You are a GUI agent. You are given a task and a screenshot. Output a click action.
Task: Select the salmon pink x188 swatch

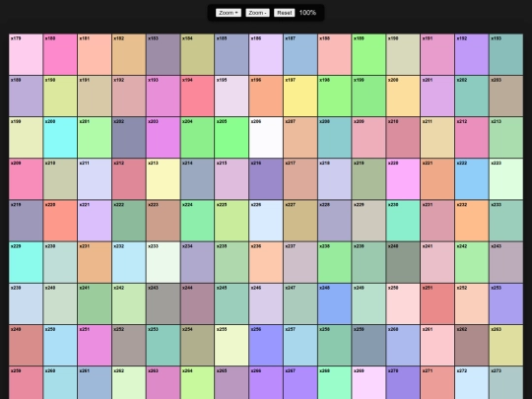[335, 54]
